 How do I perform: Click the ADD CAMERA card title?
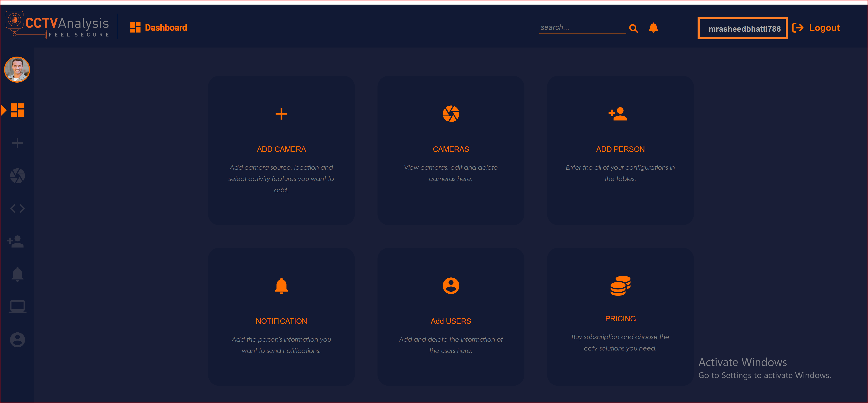click(x=281, y=149)
